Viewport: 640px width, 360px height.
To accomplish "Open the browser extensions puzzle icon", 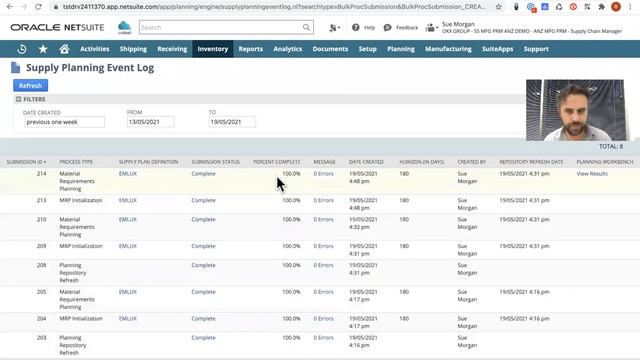I will coord(601,7).
